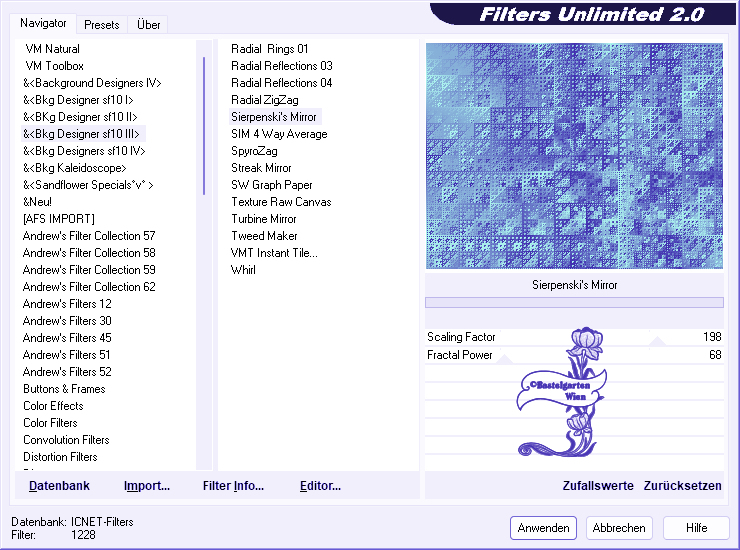Choose Sierpenski's Mirror filter in list
The height and width of the screenshot is (550, 740).
coord(274,117)
